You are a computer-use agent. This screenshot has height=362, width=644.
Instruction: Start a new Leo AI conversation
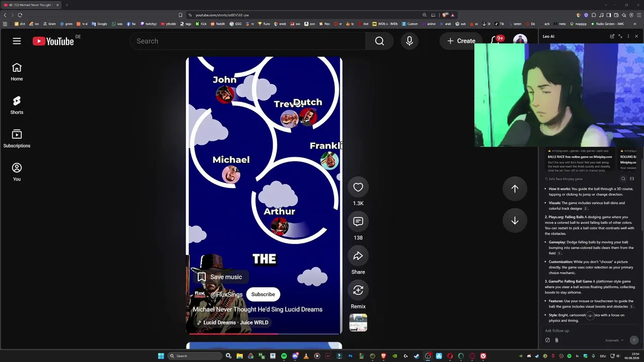(612, 36)
